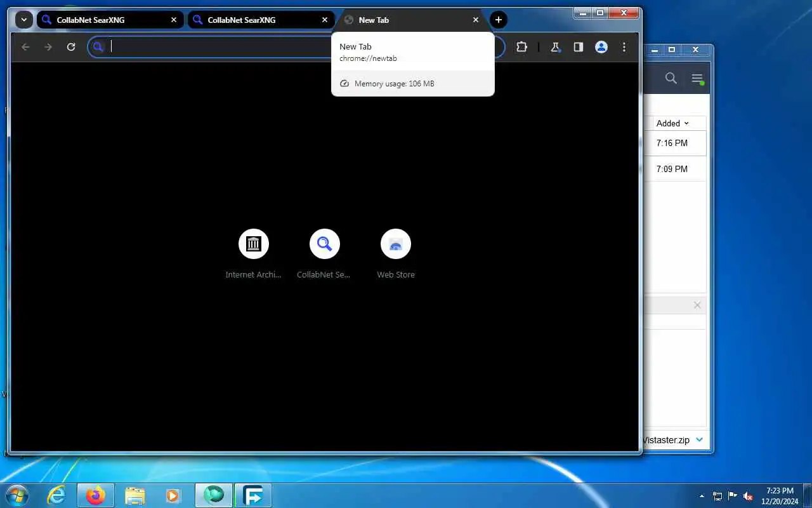Switch to the first CollabNet SearXNG tab

[110, 20]
